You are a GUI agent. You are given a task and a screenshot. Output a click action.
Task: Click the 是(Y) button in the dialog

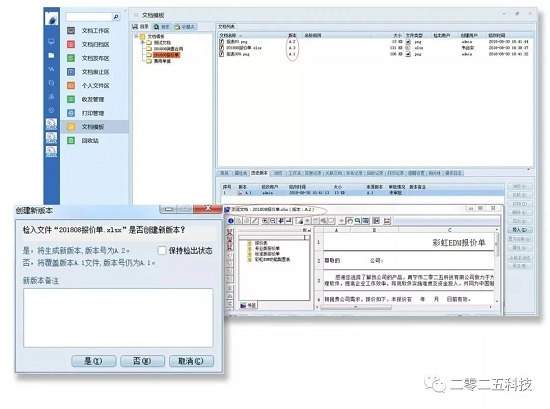tap(94, 361)
